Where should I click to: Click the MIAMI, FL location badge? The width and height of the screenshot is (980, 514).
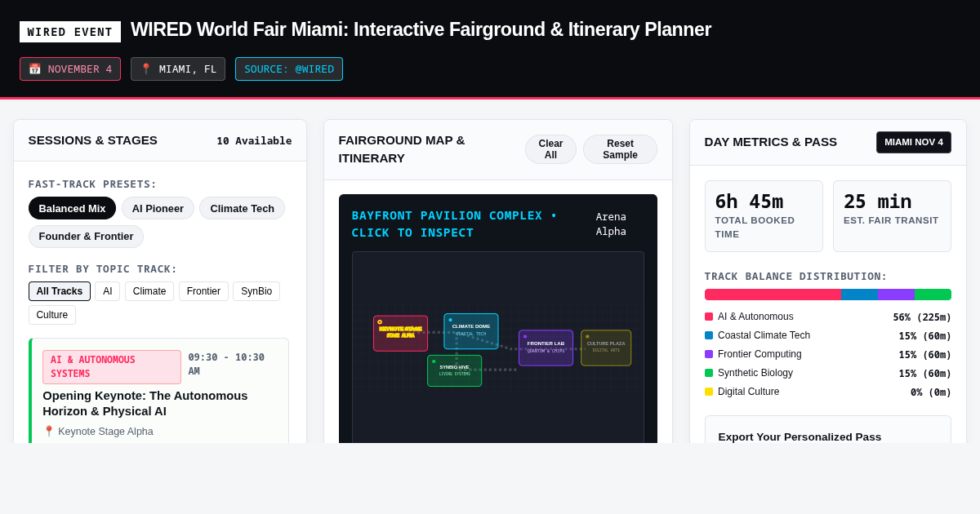(178, 69)
